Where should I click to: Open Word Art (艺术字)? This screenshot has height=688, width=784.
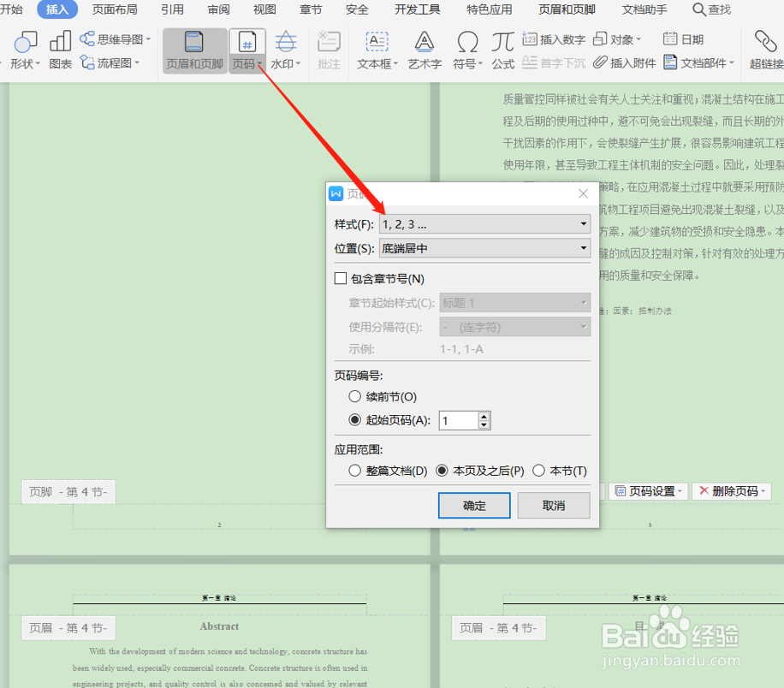425,50
